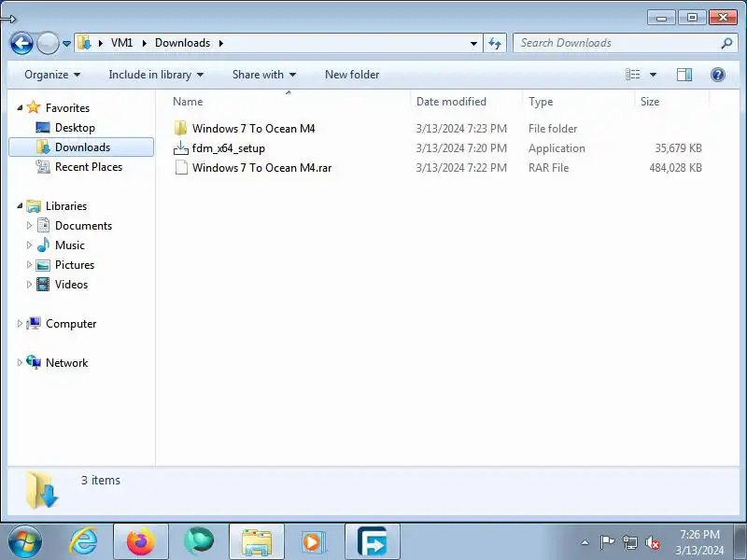Open Downloads in Favorites
The image size is (747, 560).
coord(82,147)
